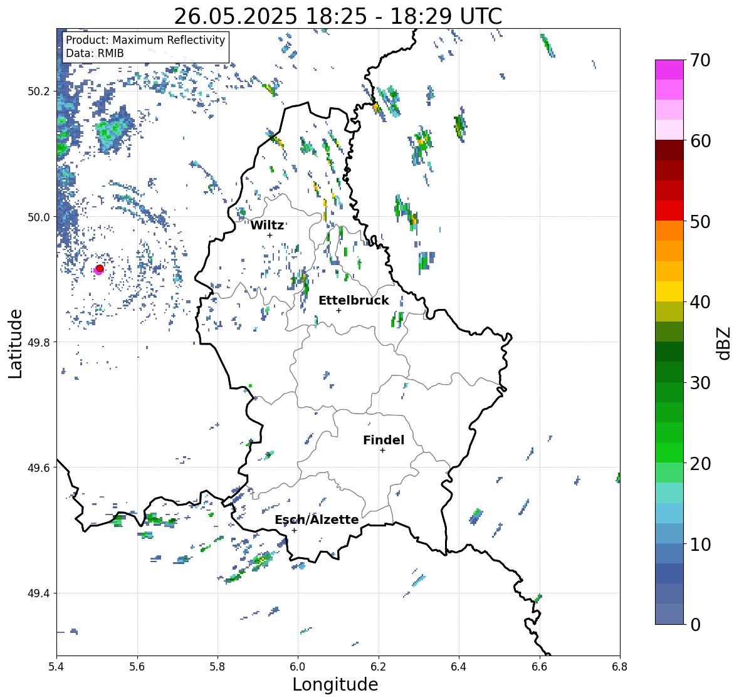739x700 pixels.
Task: Click the Findel station label
Action: coord(384,440)
